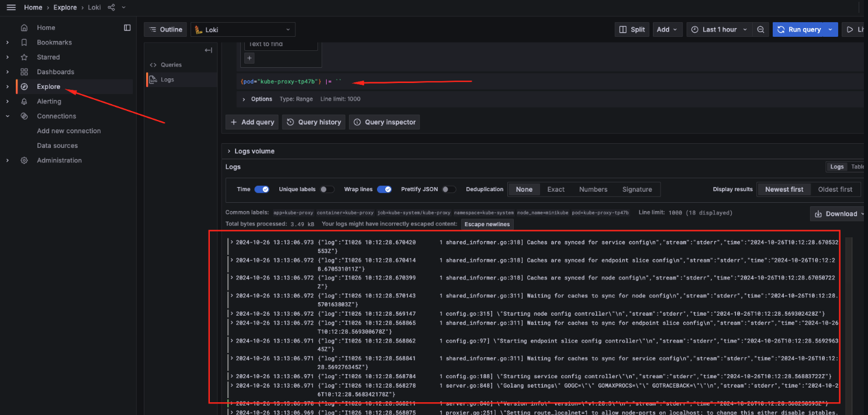Image resolution: width=868 pixels, height=415 pixels.
Task: Toggle the Unique labels switch
Action: pos(327,189)
